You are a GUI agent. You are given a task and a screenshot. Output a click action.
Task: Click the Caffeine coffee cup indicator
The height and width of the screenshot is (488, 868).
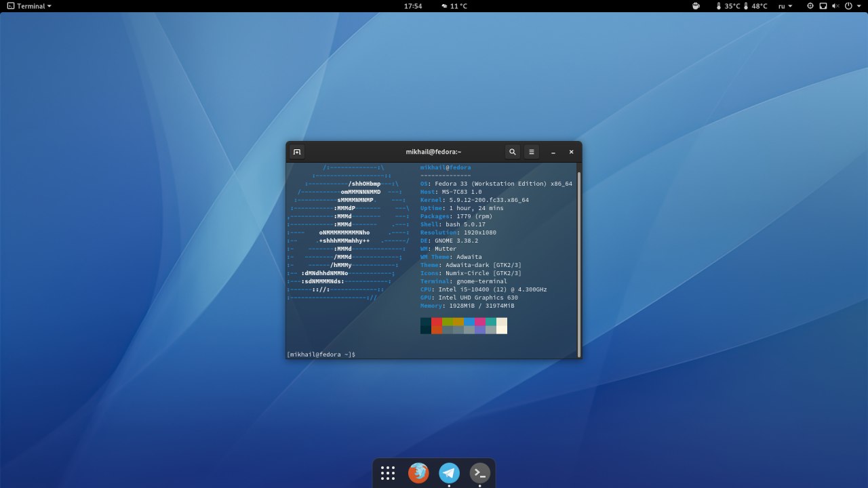[696, 5]
